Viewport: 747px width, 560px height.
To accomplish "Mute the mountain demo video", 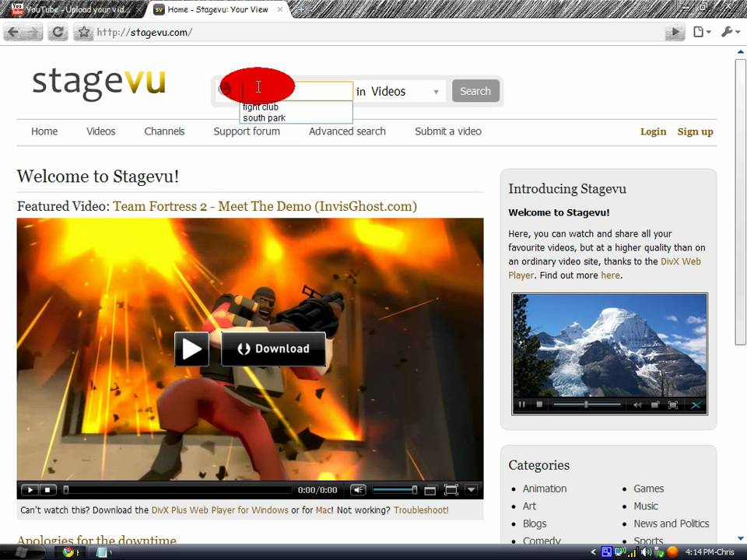I will coord(637,404).
